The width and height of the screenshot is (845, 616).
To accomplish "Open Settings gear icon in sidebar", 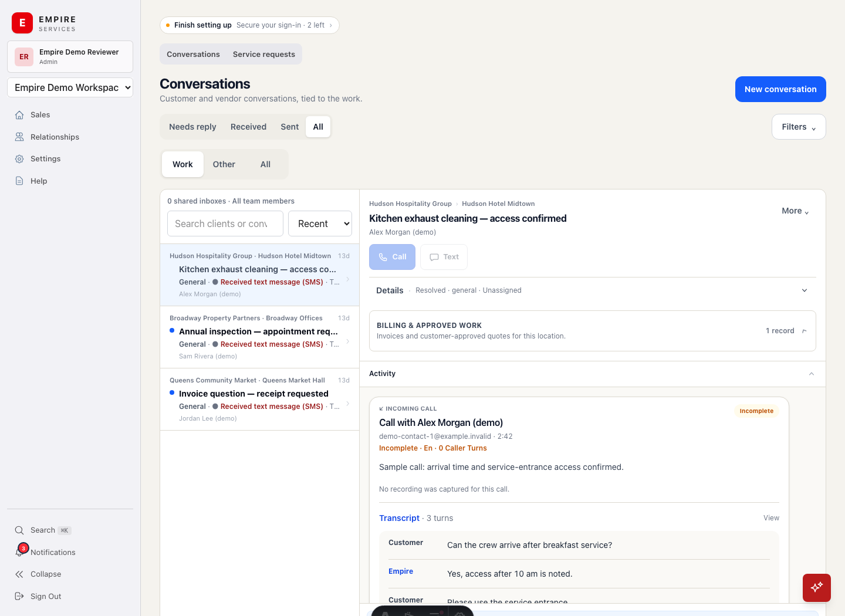I will [x=19, y=159].
